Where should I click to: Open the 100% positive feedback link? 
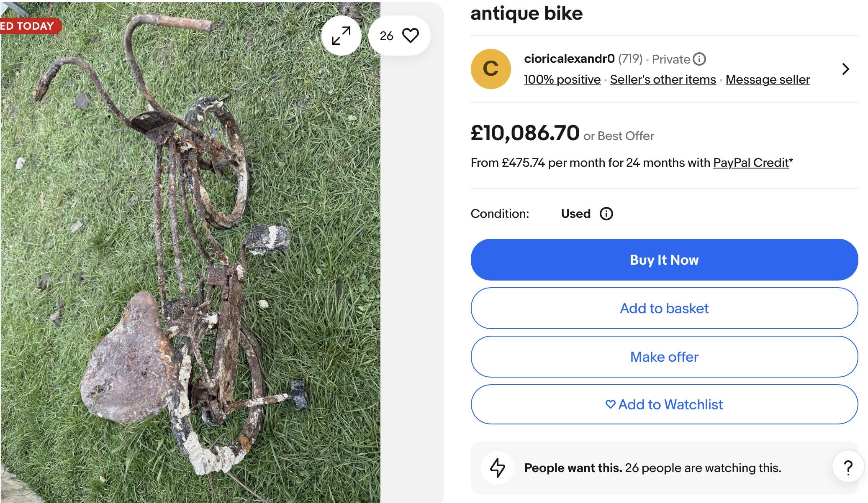[x=562, y=79]
